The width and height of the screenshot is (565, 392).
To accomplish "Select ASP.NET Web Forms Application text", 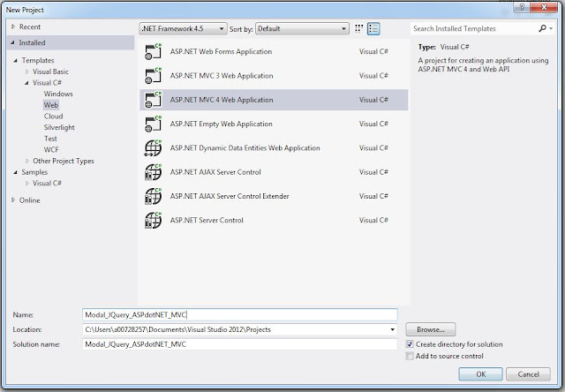I will (x=221, y=51).
